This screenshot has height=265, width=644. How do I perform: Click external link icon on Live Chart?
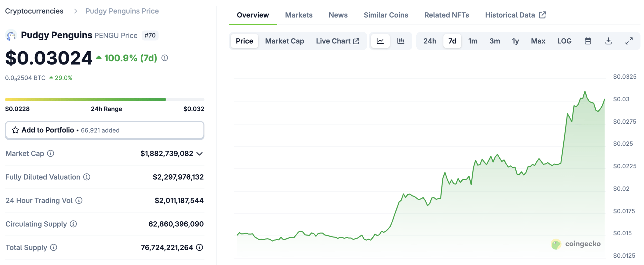356,41
